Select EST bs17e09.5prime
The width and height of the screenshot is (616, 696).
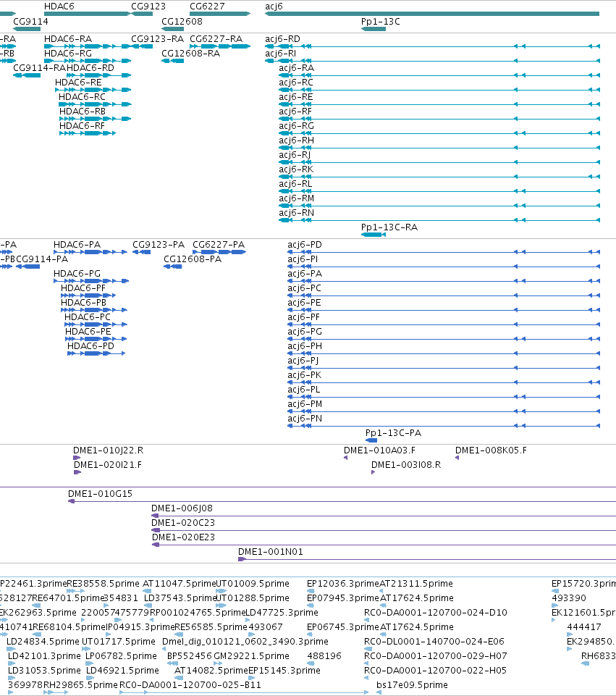412,685
